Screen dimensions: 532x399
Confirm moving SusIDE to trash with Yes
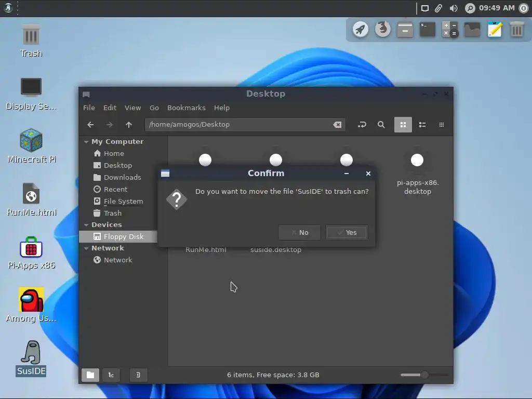347,232
